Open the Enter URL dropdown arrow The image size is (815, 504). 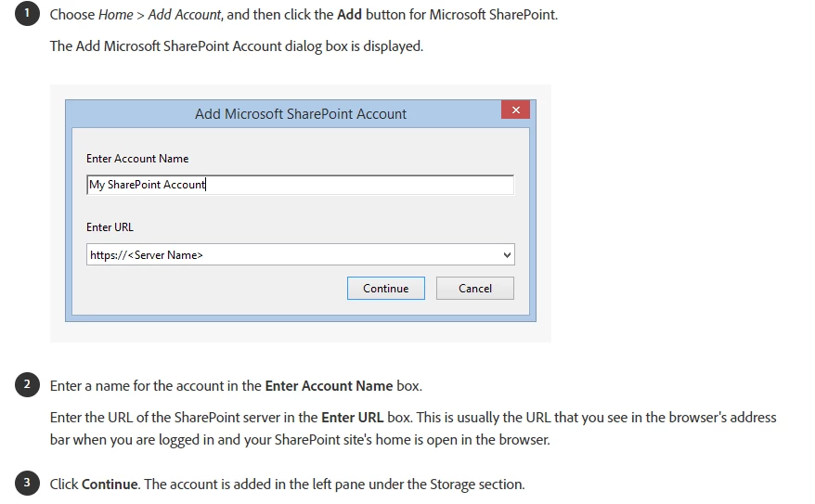(508, 255)
